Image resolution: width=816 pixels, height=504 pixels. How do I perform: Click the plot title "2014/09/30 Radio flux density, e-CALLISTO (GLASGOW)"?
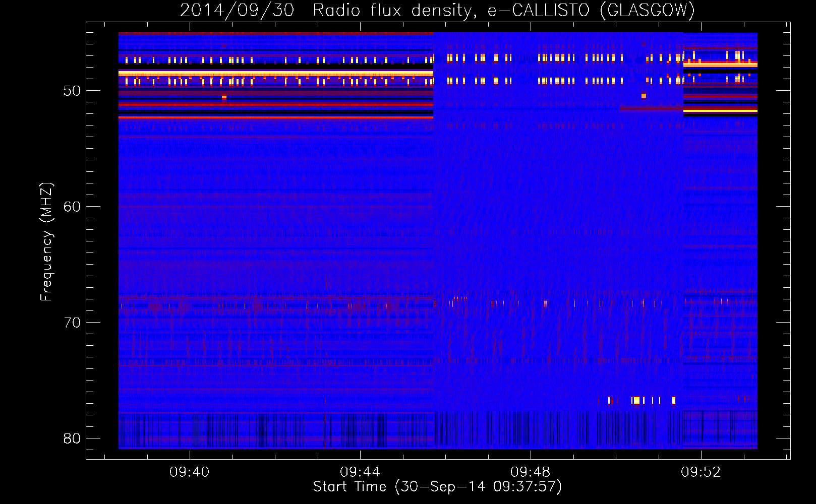437,10
